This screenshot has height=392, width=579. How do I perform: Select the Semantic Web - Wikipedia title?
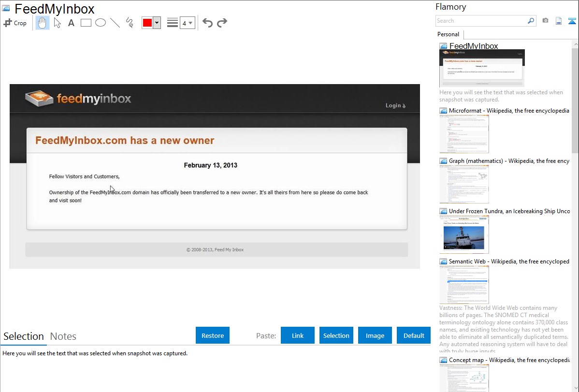(x=509, y=261)
